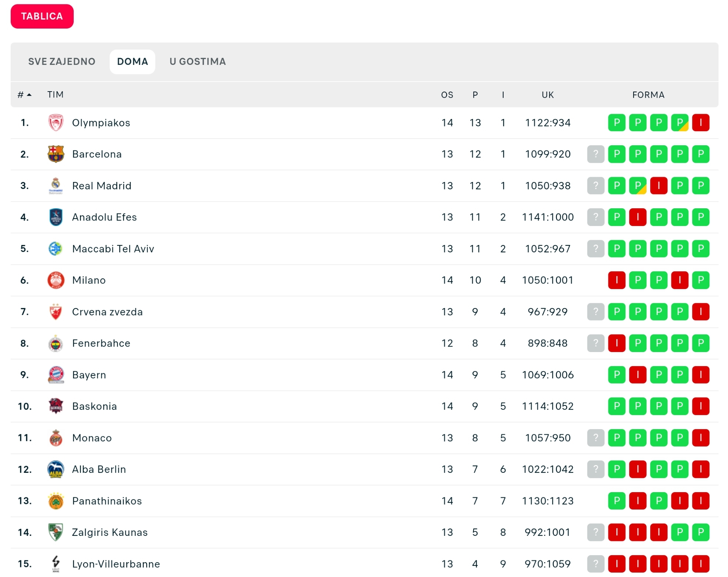Image resolution: width=728 pixels, height=577 pixels.
Task: Click the Anadolu Efes logo
Action: click(x=56, y=217)
